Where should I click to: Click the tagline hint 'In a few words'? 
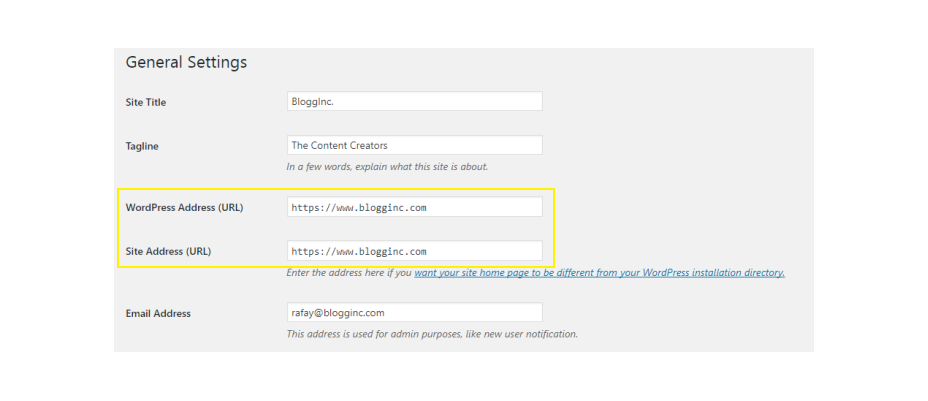tap(387, 167)
